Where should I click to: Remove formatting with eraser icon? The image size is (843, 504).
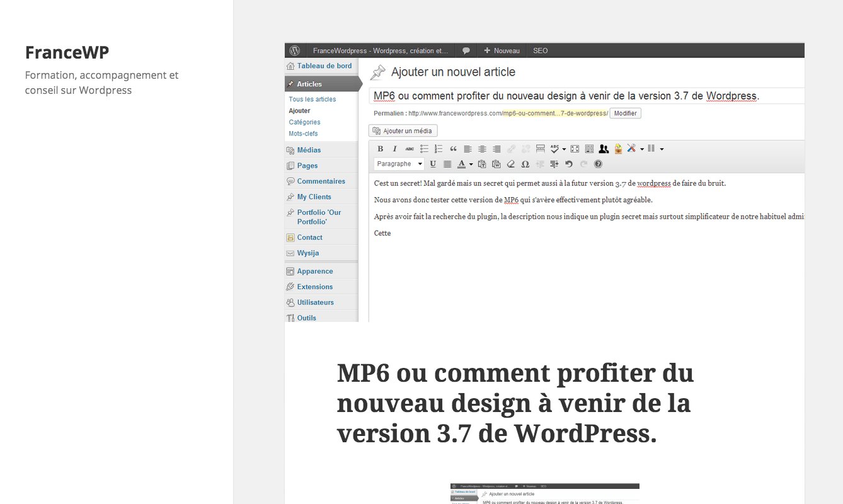(x=511, y=164)
